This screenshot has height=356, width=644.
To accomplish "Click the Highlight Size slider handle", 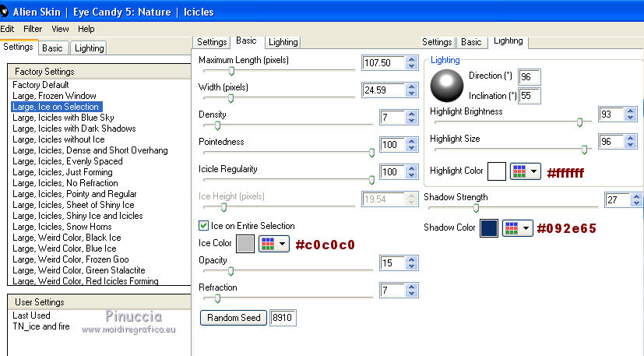I will click(585, 150).
